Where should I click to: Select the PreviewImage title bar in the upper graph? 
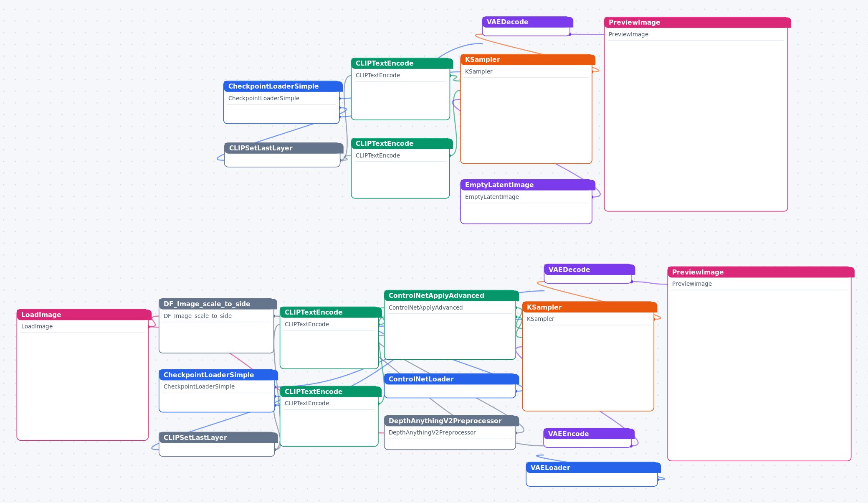tap(697, 22)
